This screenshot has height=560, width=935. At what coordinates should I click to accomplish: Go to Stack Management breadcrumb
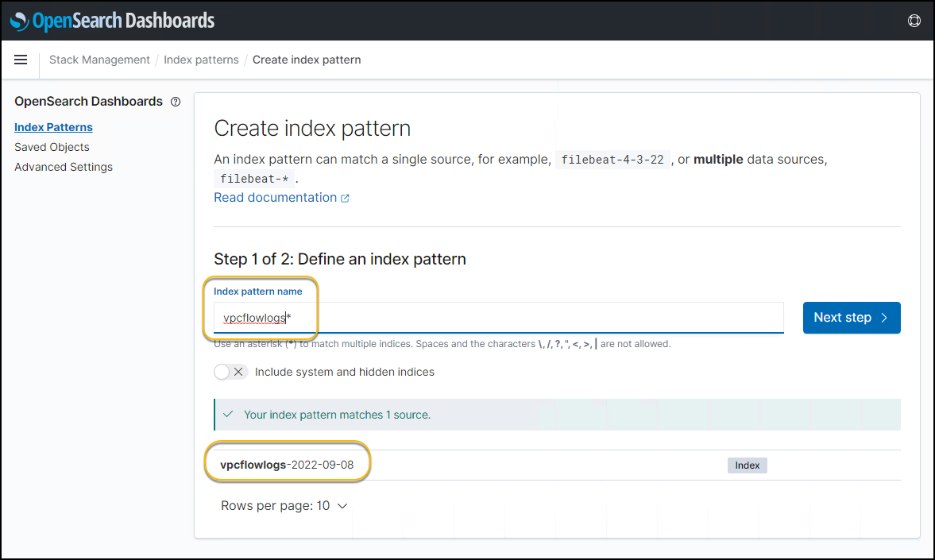click(99, 60)
